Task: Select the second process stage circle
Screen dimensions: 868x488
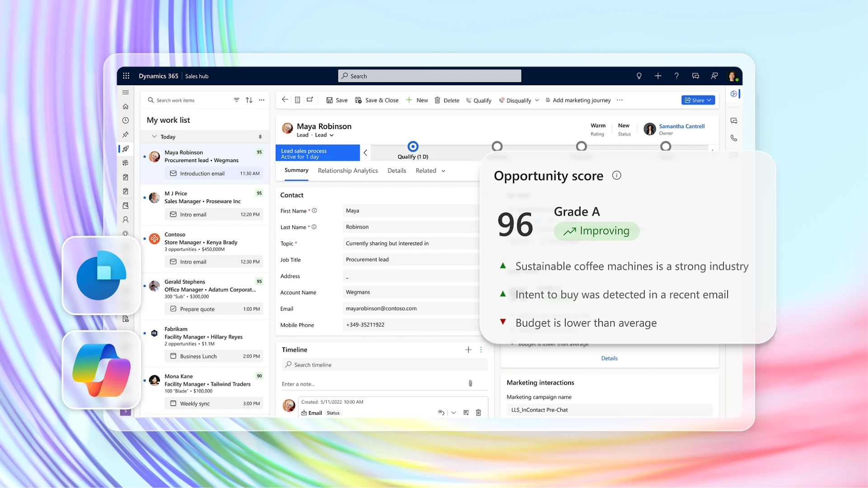Action: click(497, 146)
